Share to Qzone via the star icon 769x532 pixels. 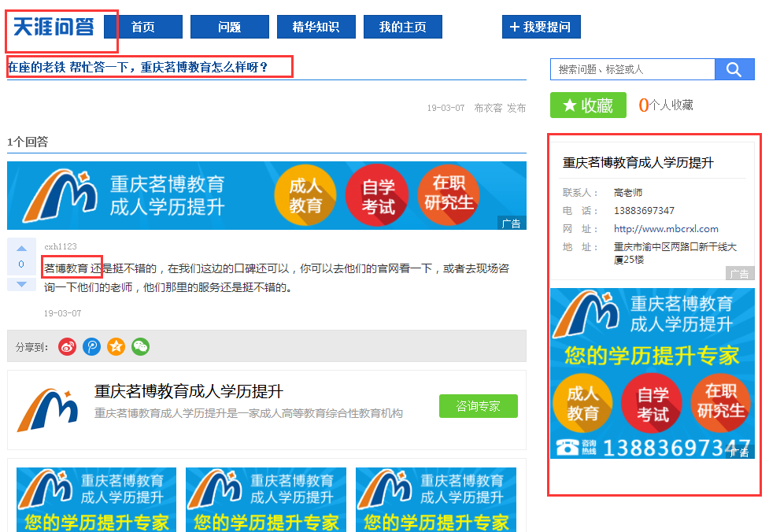tap(116, 346)
